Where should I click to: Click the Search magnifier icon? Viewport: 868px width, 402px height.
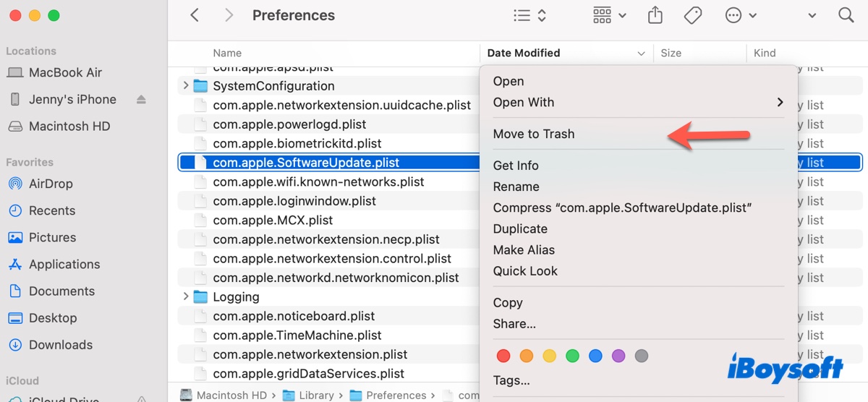click(x=846, y=15)
